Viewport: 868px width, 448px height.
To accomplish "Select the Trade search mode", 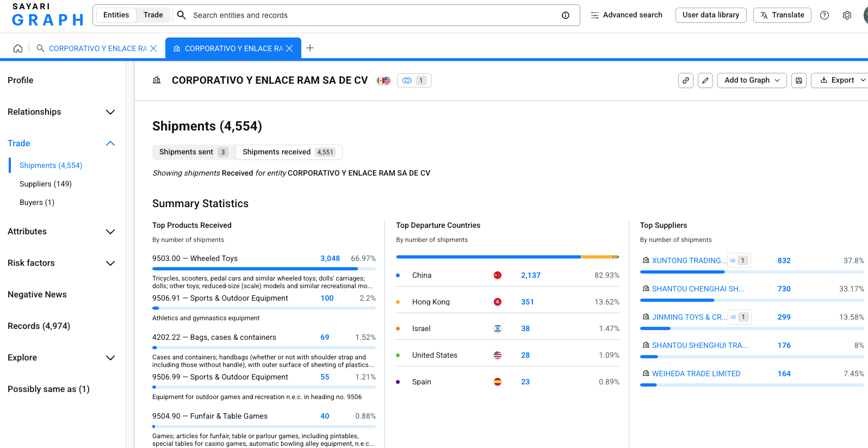I will tap(153, 15).
